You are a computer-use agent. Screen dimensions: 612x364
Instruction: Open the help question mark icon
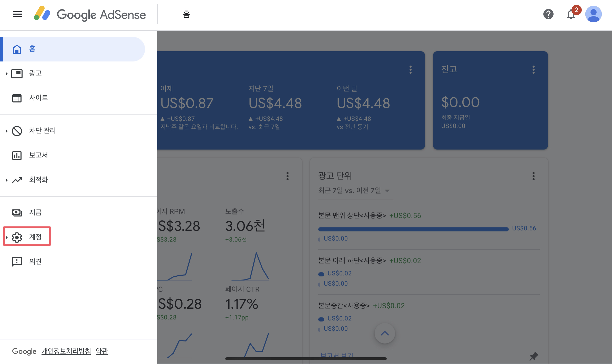[548, 14]
